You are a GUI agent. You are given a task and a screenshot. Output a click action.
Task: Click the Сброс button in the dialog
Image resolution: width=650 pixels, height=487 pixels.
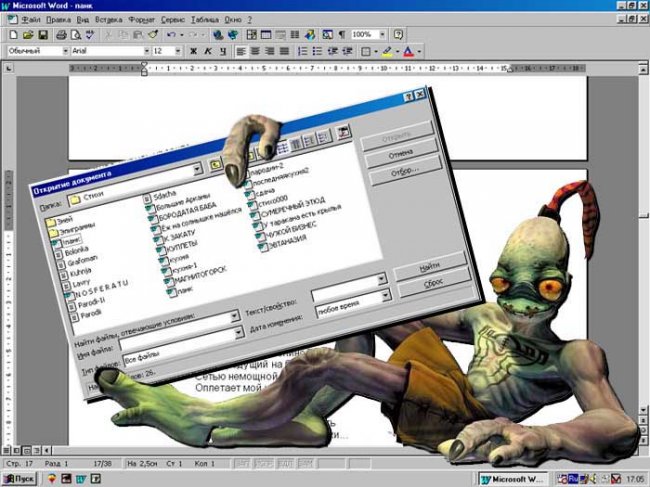click(433, 283)
